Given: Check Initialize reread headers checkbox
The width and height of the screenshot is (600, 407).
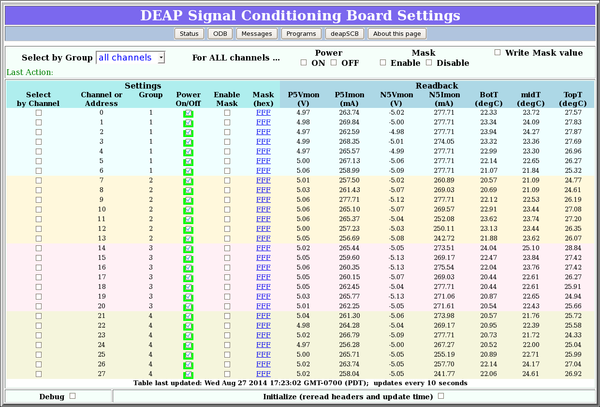Looking at the screenshot, I should click(x=441, y=396).
